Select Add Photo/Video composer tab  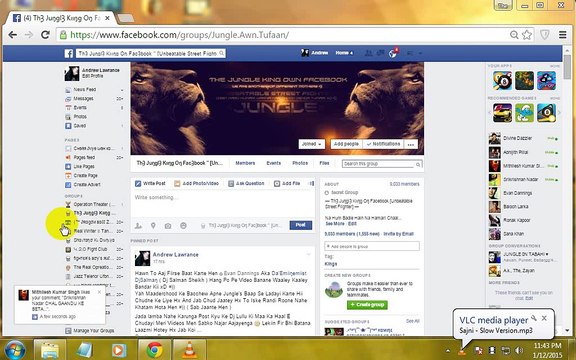197,183
